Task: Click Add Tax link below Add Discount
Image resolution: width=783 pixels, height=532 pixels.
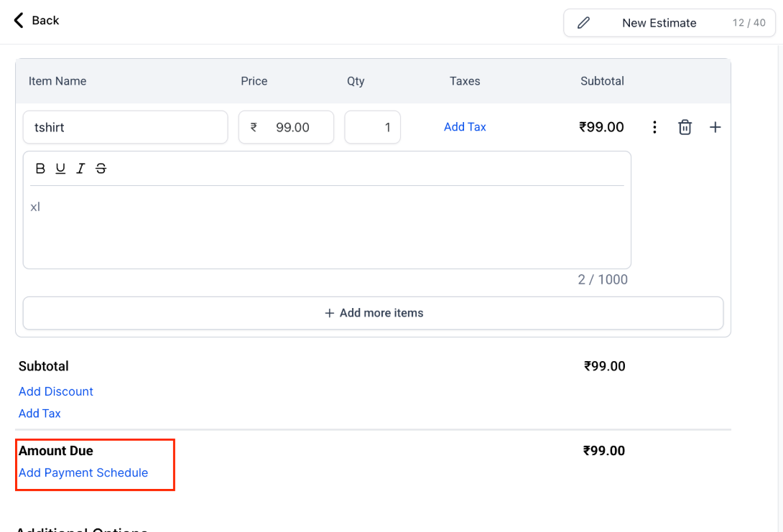Action: click(x=40, y=414)
